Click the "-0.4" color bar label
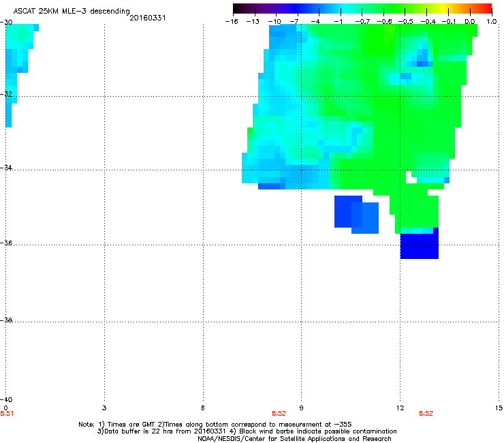The image size is (504, 443). [x=428, y=22]
